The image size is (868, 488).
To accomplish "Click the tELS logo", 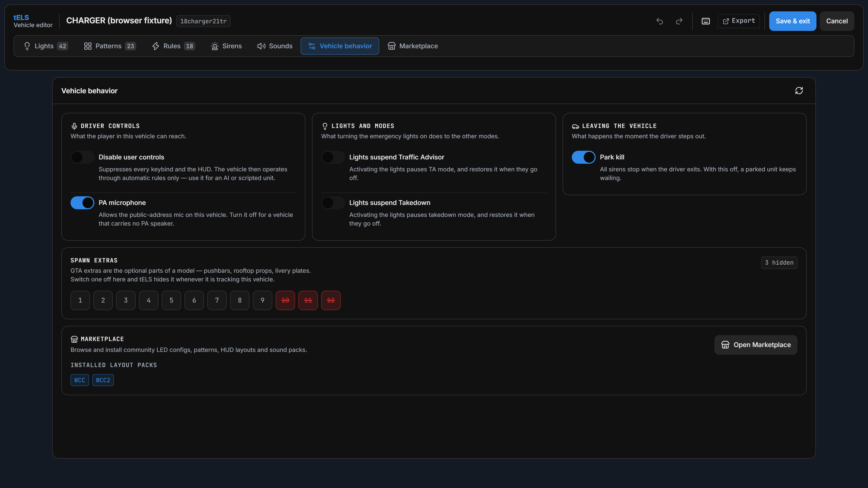I will (21, 18).
